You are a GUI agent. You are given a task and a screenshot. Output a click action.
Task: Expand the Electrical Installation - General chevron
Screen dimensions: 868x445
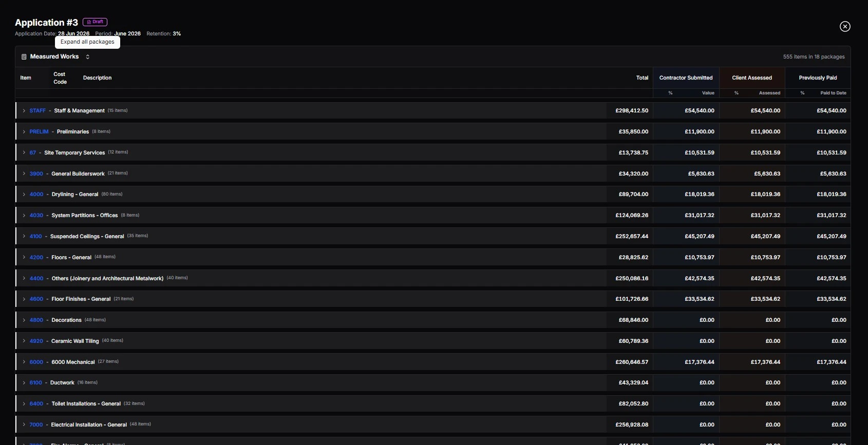[24, 424]
